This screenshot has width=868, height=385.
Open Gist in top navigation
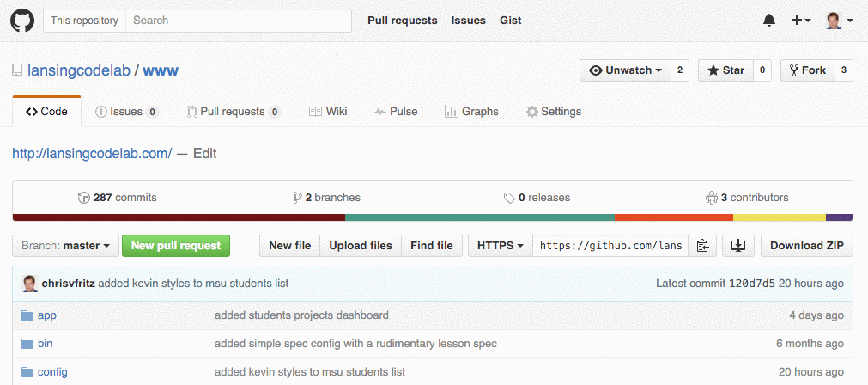510,21
